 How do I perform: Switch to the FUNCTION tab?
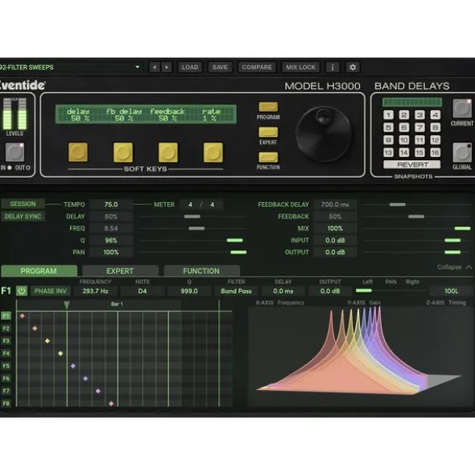(x=201, y=271)
